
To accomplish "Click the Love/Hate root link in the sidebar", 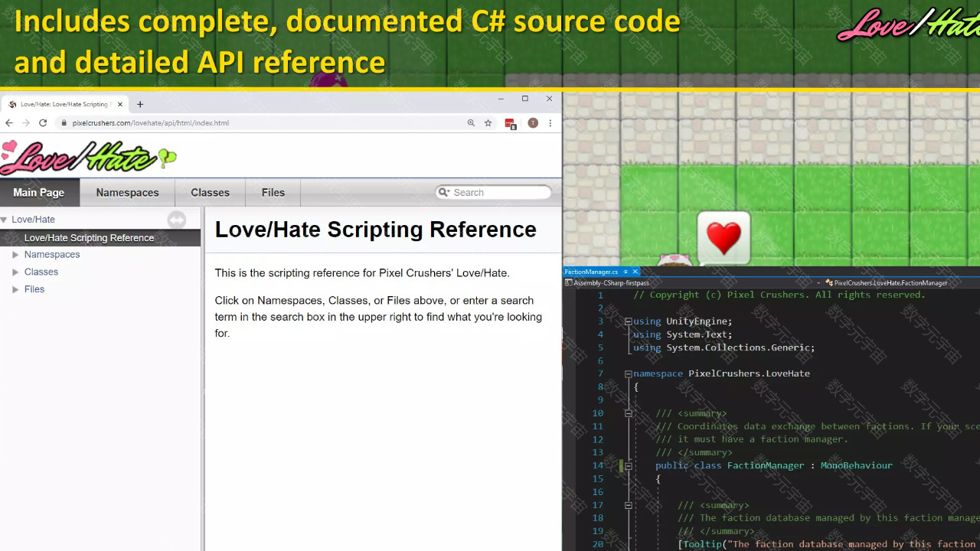I will [33, 220].
